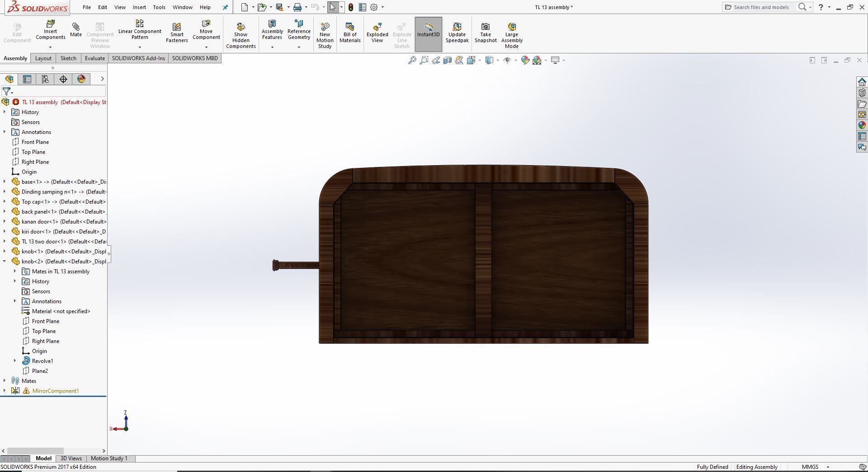
Task: Open ConfigurationManager tab icon
Action: click(45, 79)
